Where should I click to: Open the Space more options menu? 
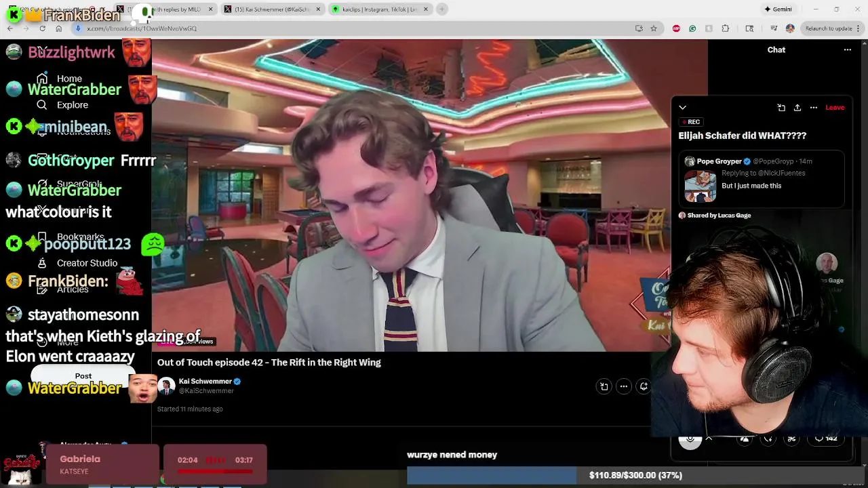click(x=814, y=108)
